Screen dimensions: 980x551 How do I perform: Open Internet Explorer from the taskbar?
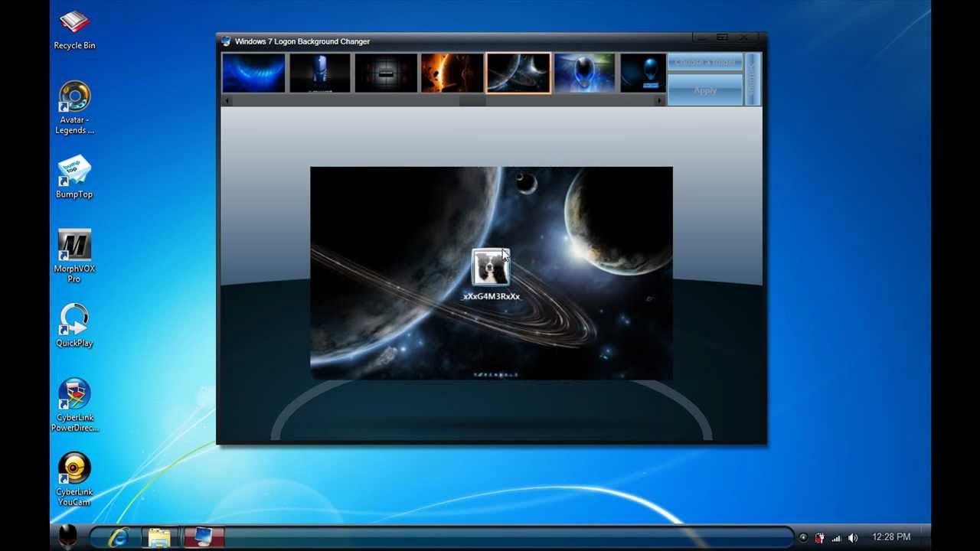point(119,537)
